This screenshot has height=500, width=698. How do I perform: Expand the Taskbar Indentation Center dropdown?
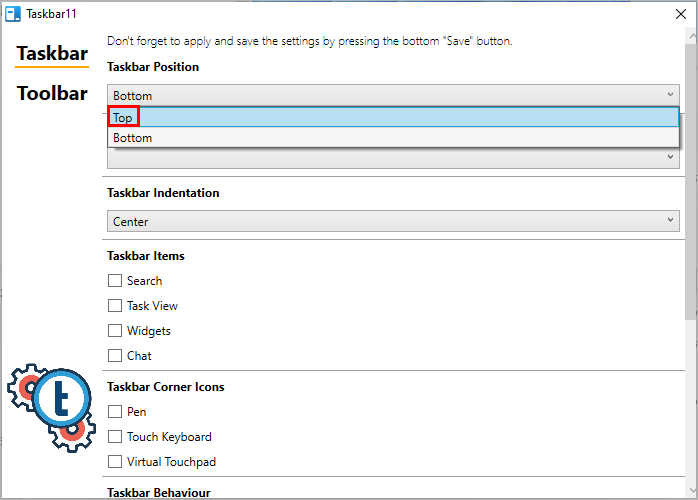[393, 221]
